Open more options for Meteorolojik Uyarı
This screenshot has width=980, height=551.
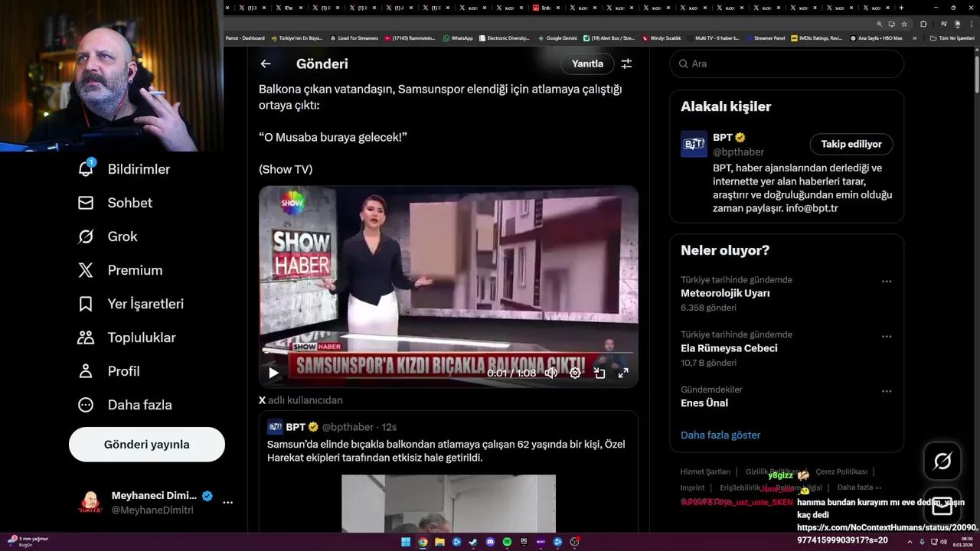887,282
